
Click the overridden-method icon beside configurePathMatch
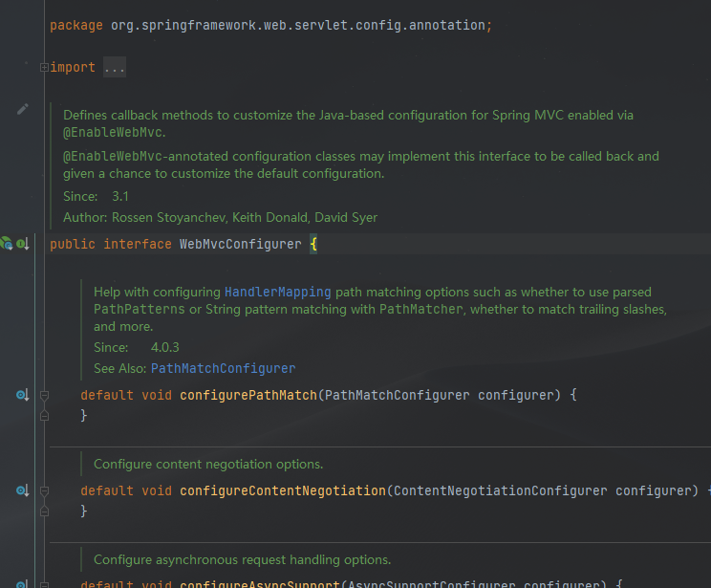(x=21, y=395)
